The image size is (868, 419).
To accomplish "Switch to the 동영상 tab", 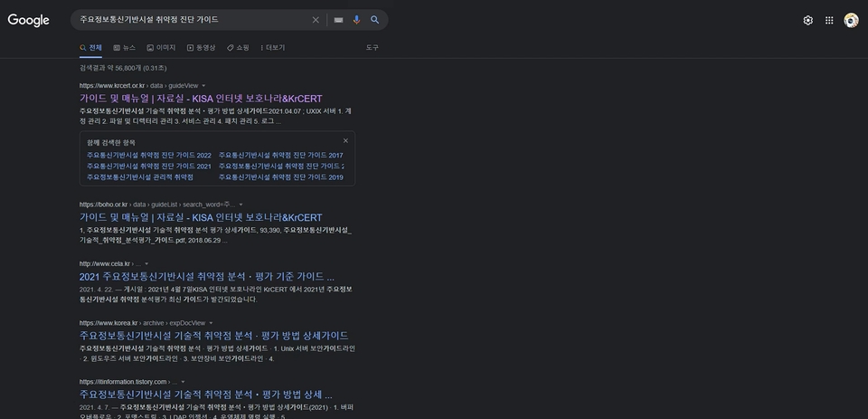I will 201,48.
